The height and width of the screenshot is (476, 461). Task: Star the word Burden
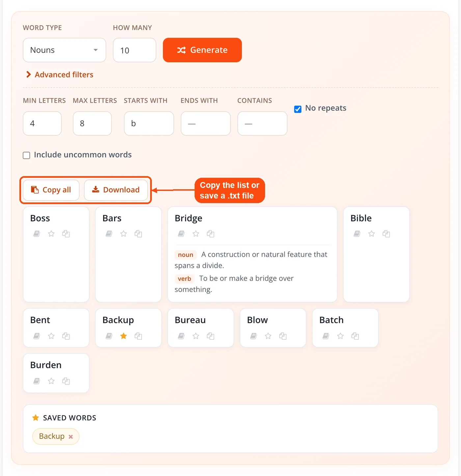(51, 381)
